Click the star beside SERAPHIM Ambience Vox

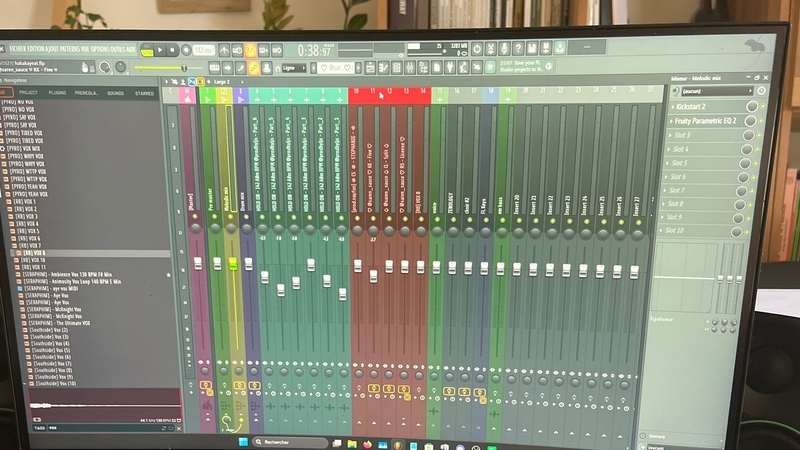(168, 275)
